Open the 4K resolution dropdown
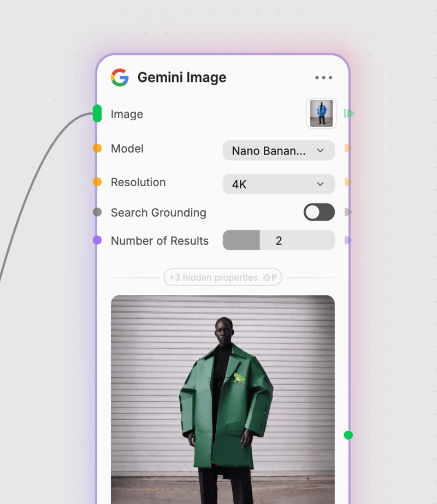This screenshot has height=504, width=437. click(279, 184)
